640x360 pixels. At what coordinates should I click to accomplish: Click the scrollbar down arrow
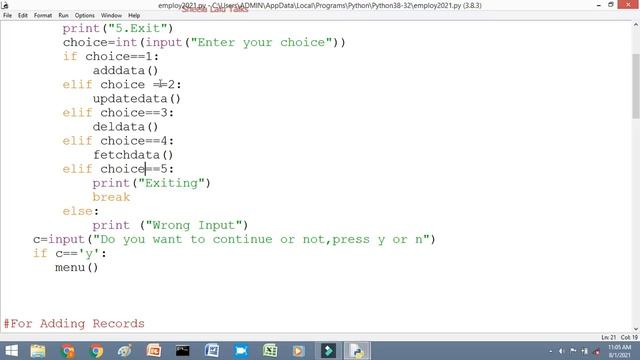pyautogui.click(x=636, y=329)
